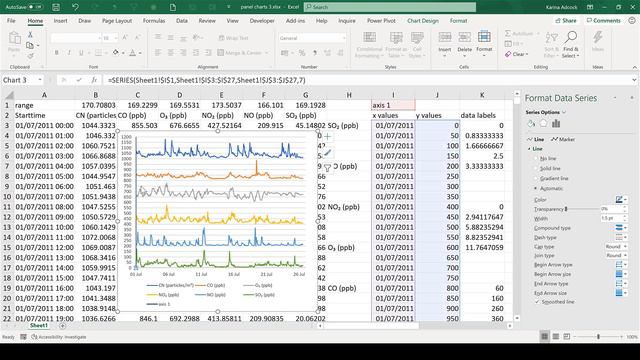Switch to the Insert ribbon tab

(x=60, y=20)
